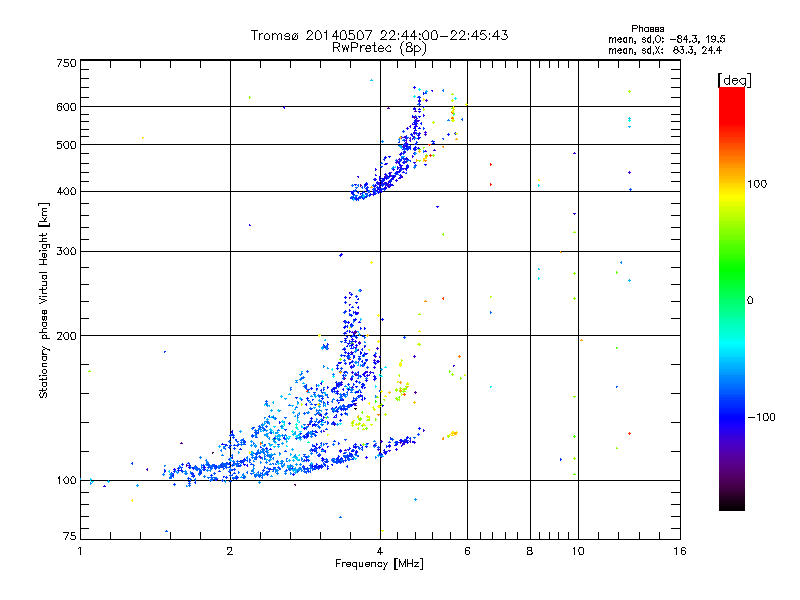Click the y-axis tick label '500'

click(x=66, y=144)
